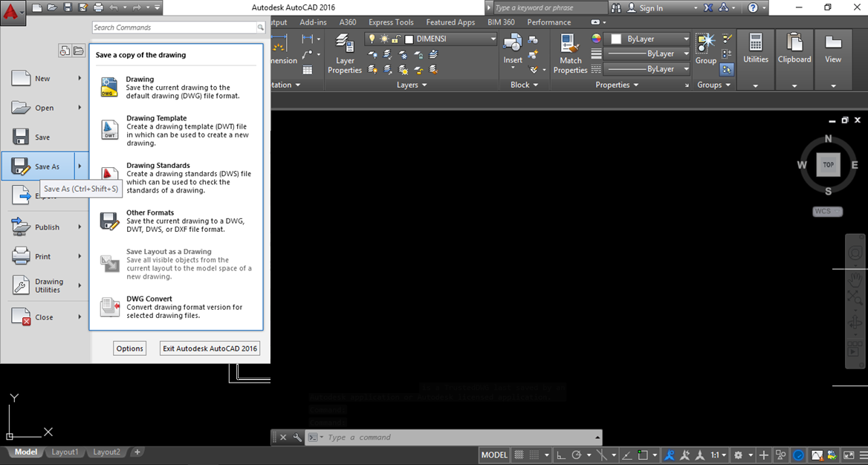Toggle Ortho mode in status bar
868x465 pixels.
561,455
